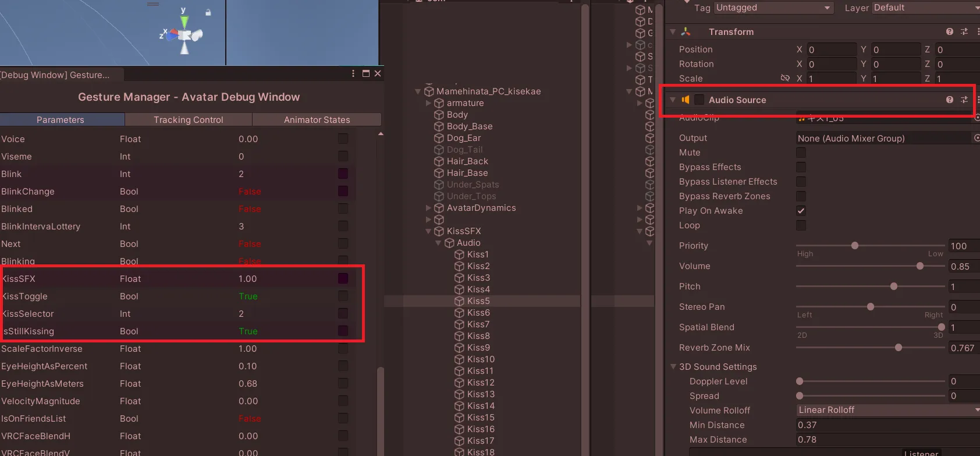Collapse the Transform component foldout
The width and height of the screenshot is (980, 456).
pyautogui.click(x=673, y=31)
